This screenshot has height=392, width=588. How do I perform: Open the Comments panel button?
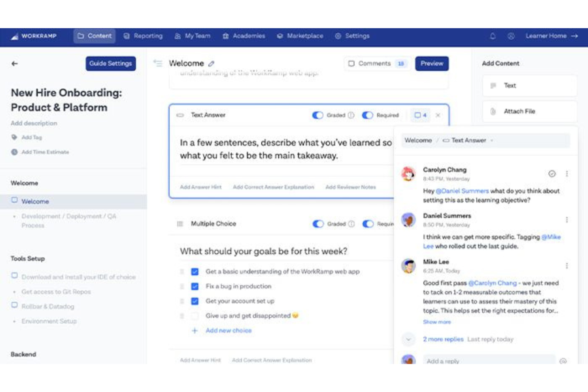pyautogui.click(x=377, y=64)
